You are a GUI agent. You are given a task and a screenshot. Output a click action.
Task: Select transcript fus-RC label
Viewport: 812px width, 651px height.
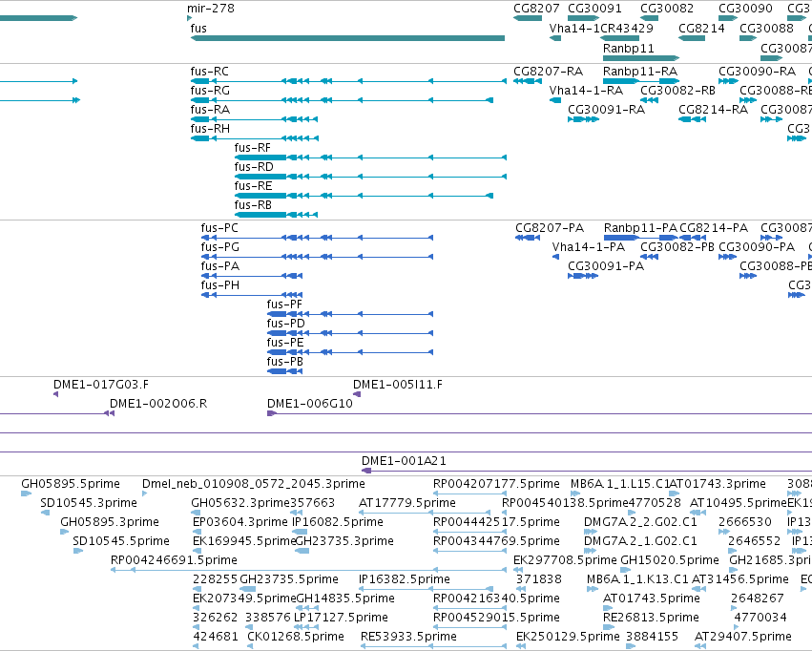pyautogui.click(x=210, y=71)
